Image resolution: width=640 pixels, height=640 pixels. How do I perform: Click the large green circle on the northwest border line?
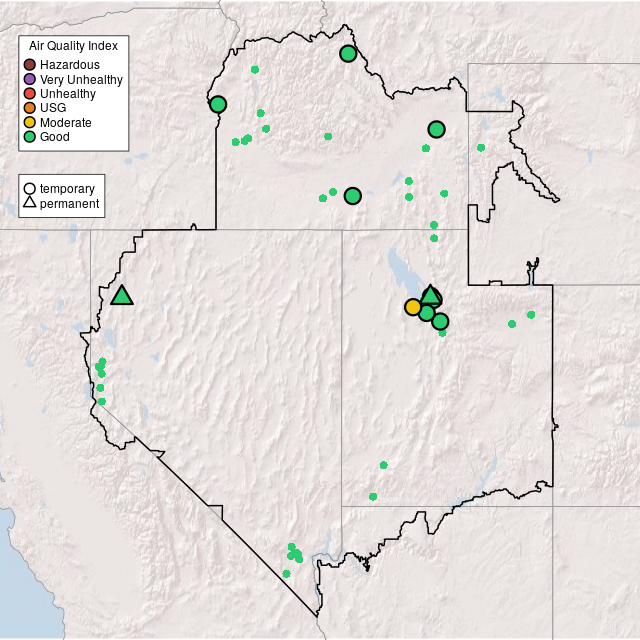click(x=218, y=104)
